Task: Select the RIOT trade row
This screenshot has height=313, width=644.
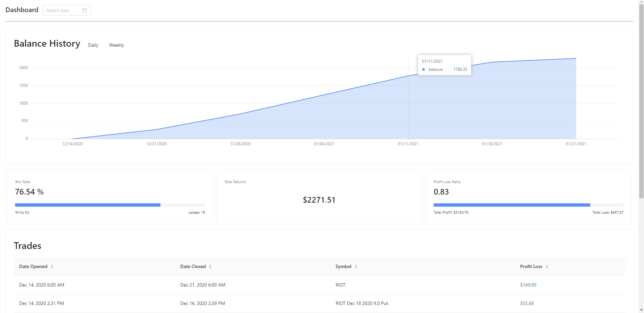Action: [x=319, y=285]
